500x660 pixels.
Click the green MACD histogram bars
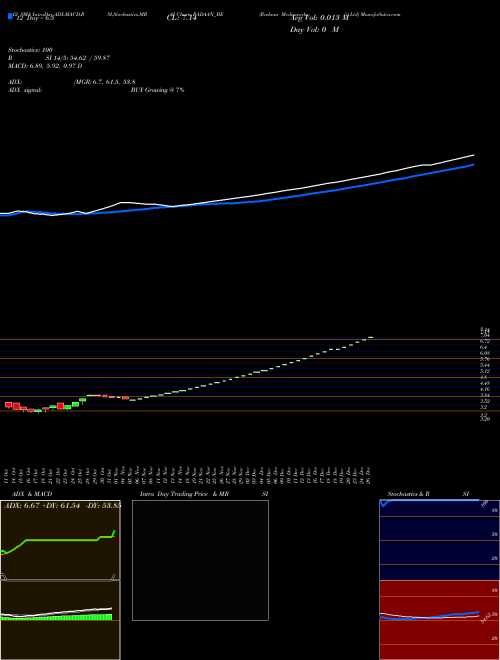(56, 617)
